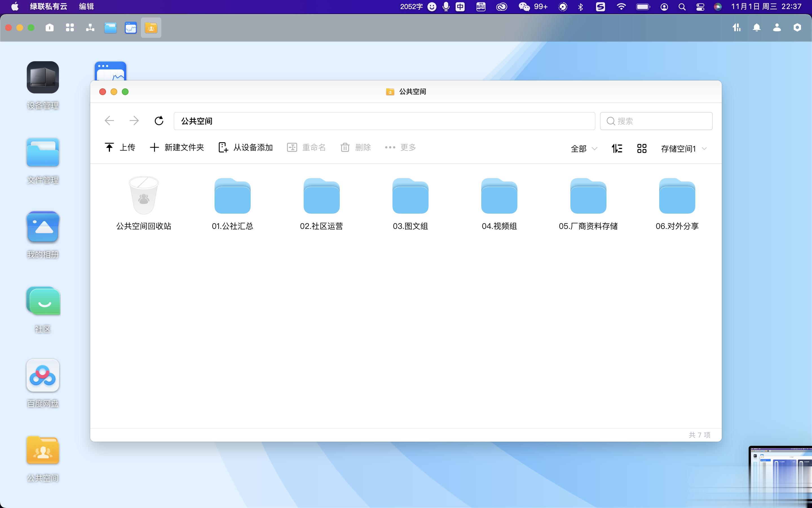The image size is (812, 508).
Task: Expand the 全部 file type filter
Action: point(584,148)
